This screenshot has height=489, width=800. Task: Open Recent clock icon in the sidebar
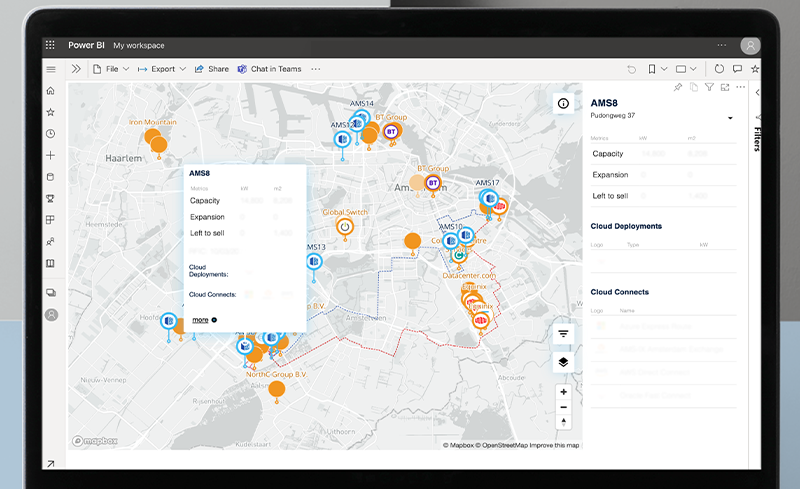point(51,134)
